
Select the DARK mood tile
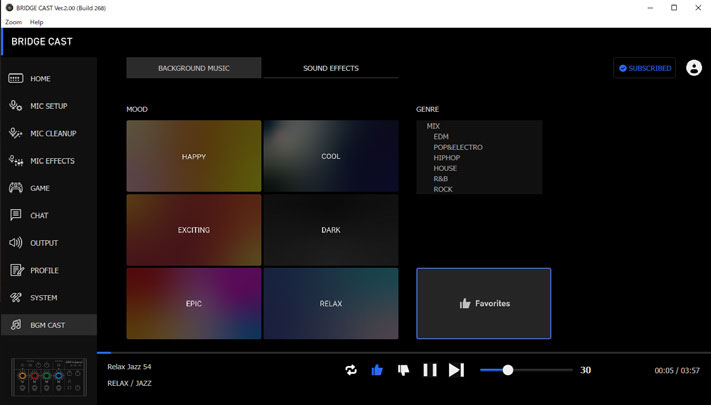tap(331, 230)
